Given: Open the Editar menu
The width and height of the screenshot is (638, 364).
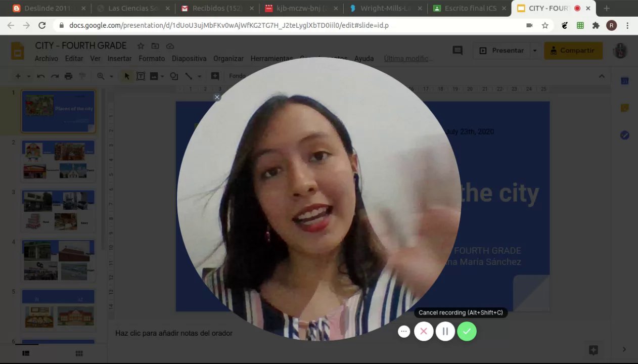Looking at the screenshot, I should tap(74, 59).
